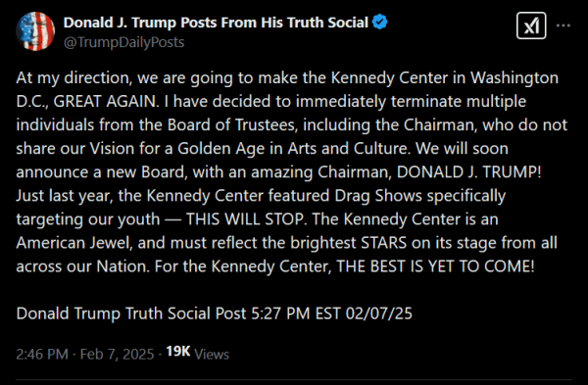This screenshot has height=385, width=588.
Task: Open the 2:46 PM post timestamp
Action: click(x=42, y=354)
